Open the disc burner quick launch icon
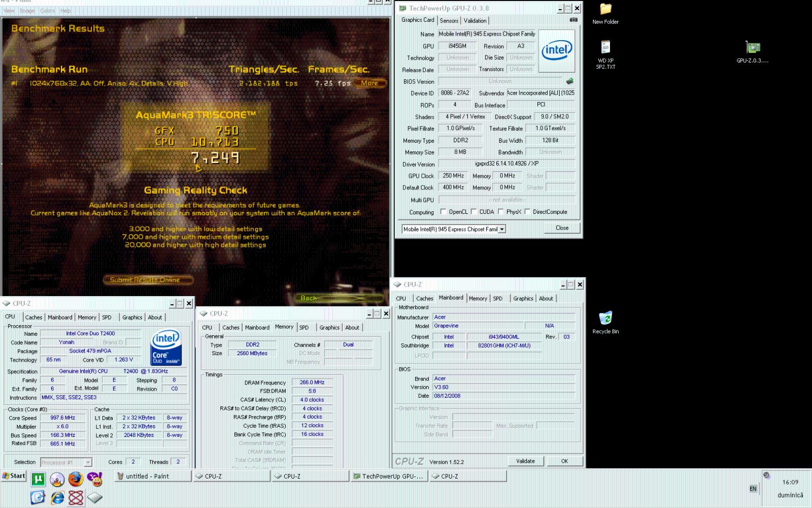The width and height of the screenshot is (812, 508). pos(57,479)
